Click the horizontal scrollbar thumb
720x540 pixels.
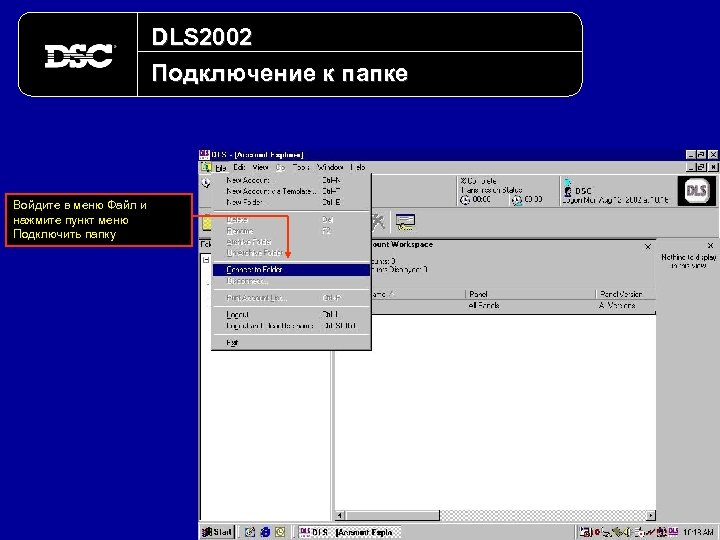point(392,515)
